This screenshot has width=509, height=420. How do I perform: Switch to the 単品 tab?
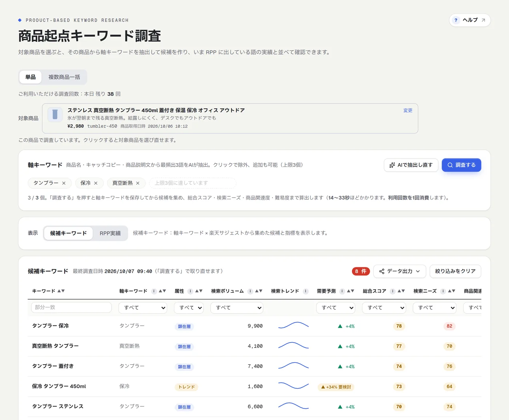pyautogui.click(x=31, y=77)
